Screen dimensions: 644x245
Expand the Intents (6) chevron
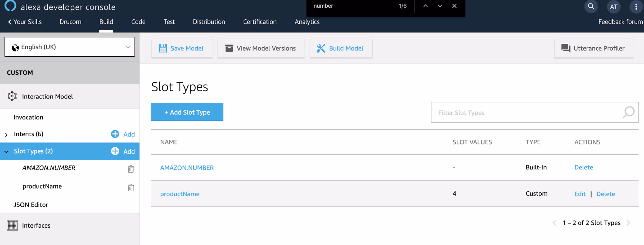[x=6, y=135]
